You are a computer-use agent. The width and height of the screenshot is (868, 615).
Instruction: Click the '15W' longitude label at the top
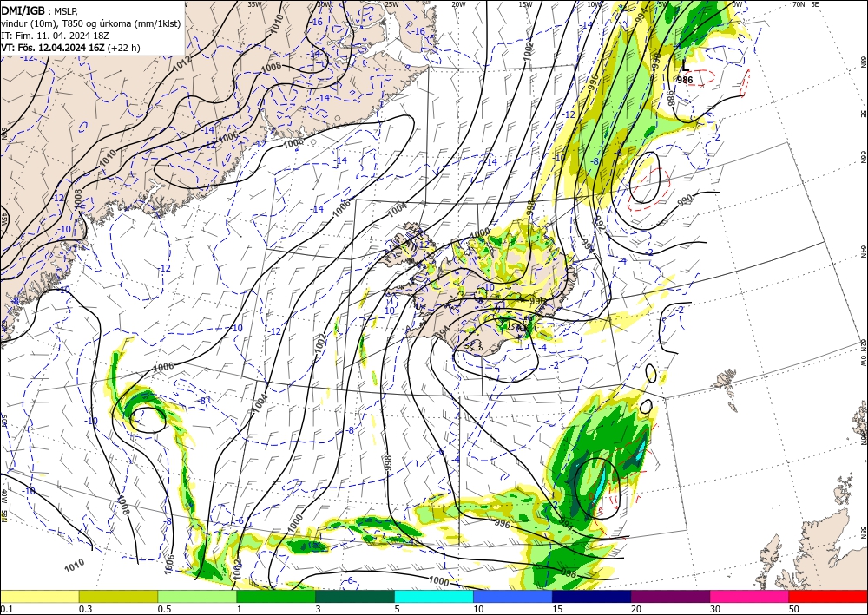(x=525, y=4)
